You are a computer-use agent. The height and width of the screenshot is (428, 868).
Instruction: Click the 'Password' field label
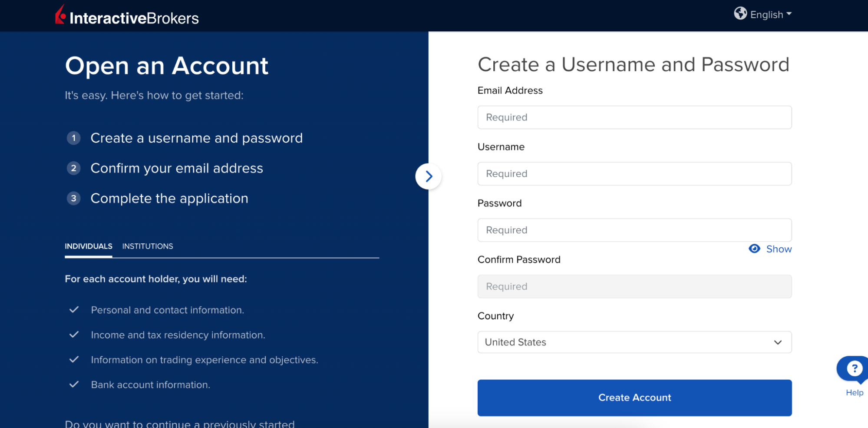(499, 203)
